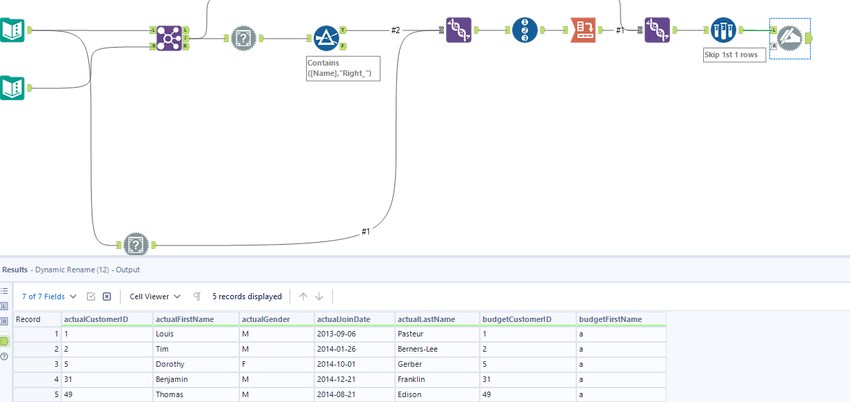Click the Filter tool's F output anchor
The width and height of the screenshot is (850, 402).
343,46
